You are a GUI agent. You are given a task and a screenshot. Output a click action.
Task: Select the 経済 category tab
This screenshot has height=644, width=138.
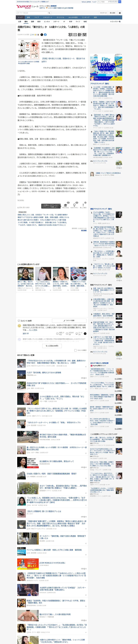39,21
